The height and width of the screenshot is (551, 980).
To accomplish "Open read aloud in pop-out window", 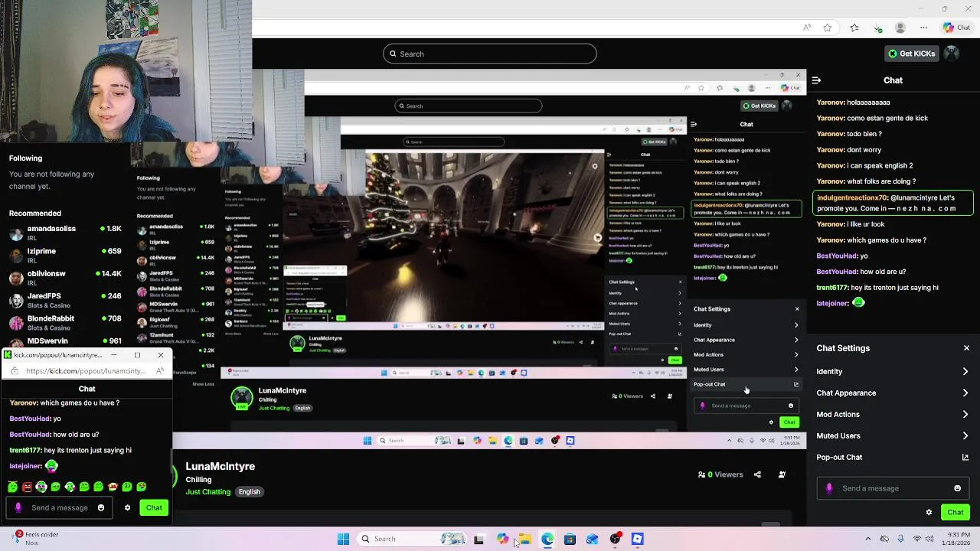I will (159, 371).
